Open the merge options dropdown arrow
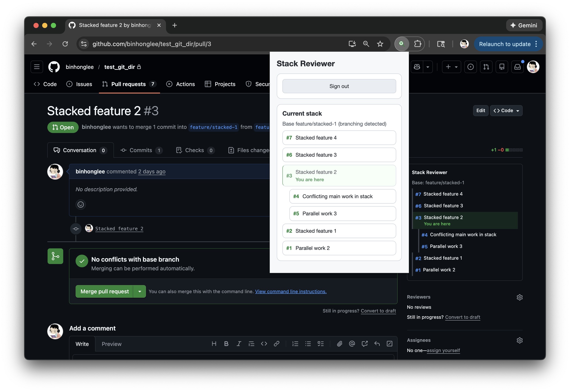This screenshot has width=570, height=392. [140, 291]
